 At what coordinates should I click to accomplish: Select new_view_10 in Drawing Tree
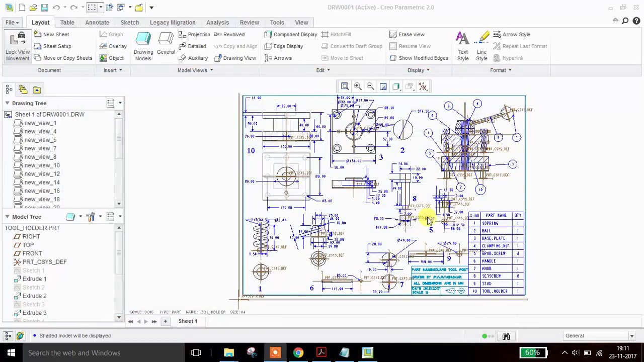point(42,165)
